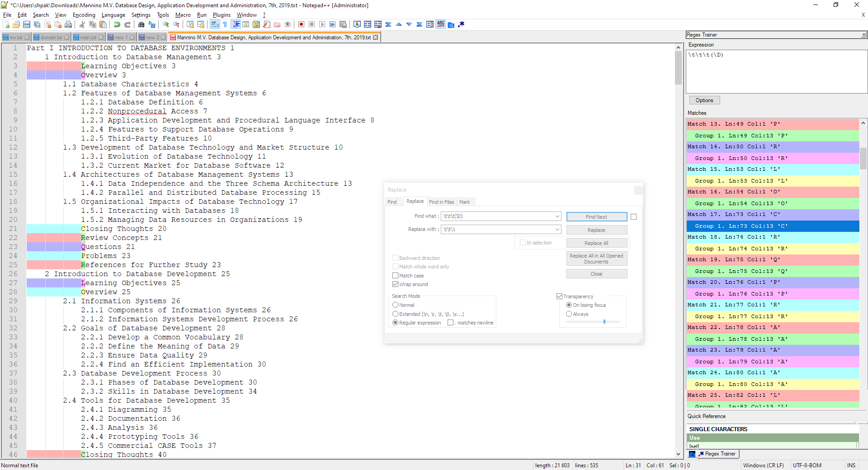The image size is (868, 470).
Task: Switch to the Mark tab
Action: [x=464, y=202]
